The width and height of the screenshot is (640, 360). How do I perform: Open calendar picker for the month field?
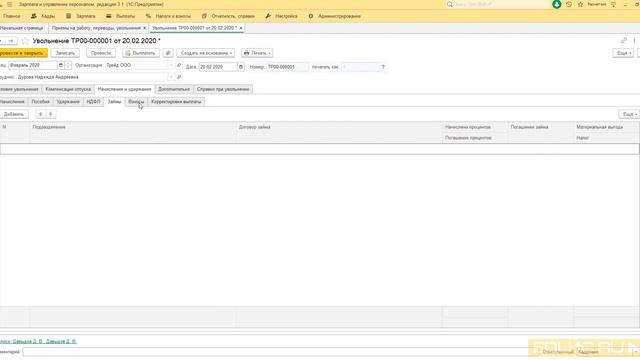(x=60, y=65)
